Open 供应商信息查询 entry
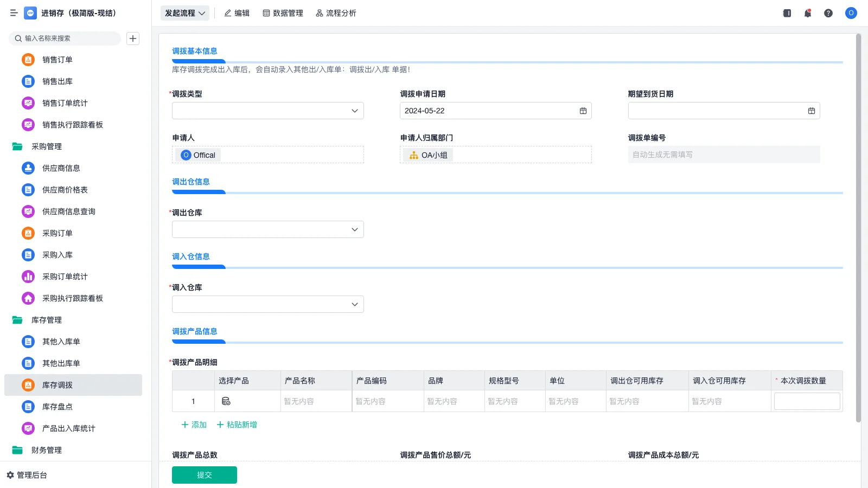868x488 pixels. pyautogui.click(x=73, y=211)
